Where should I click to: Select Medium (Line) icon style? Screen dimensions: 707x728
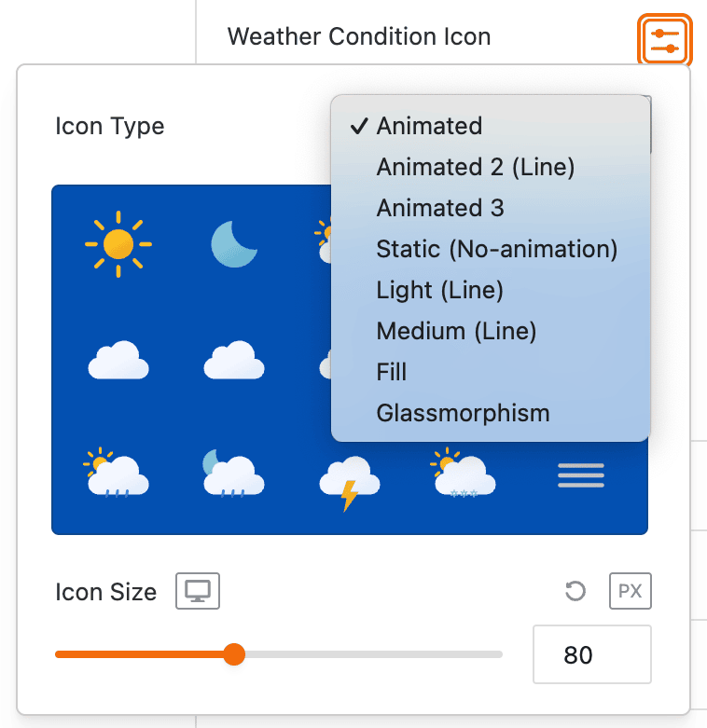pyautogui.click(x=456, y=331)
